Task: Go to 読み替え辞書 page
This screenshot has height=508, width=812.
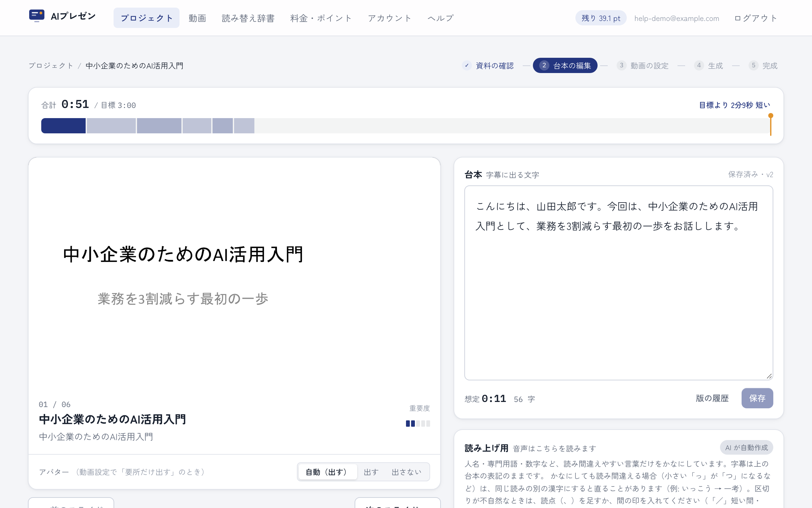Action: click(248, 18)
